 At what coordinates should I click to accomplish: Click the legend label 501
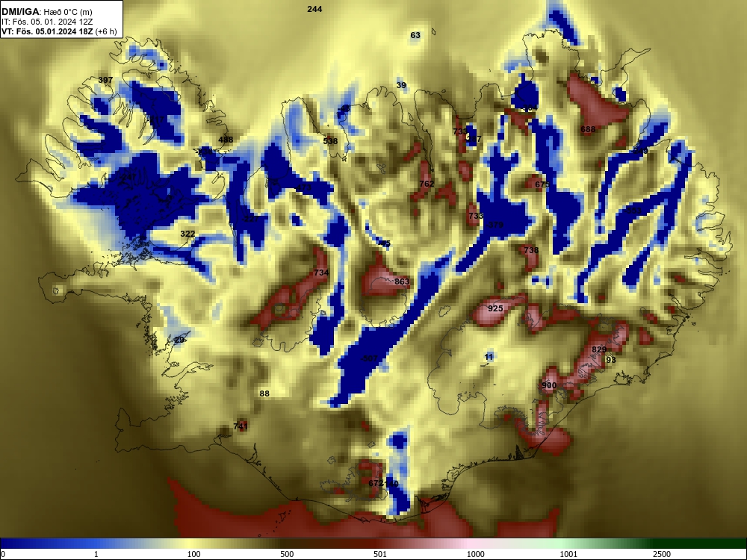[x=380, y=554]
